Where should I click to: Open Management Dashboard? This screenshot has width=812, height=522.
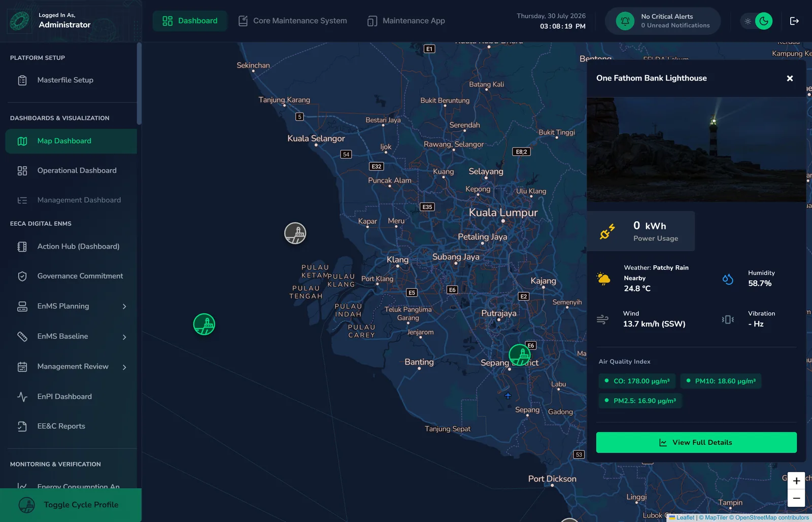pos(72,200)
